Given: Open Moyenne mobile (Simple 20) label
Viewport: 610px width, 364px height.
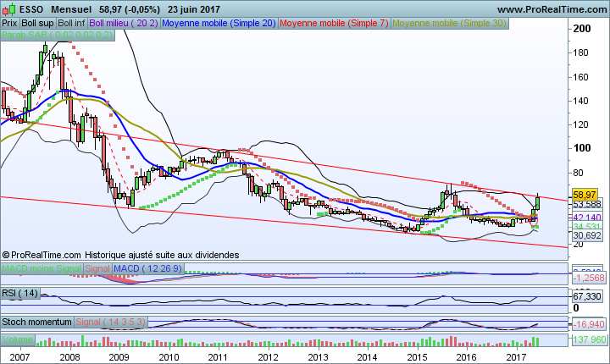Looking at the screenshot, I should coord(219,24).
